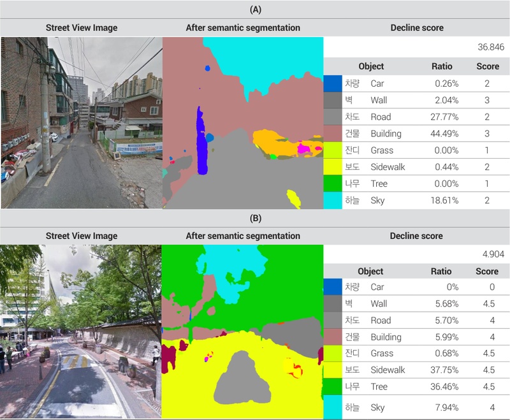Screen dimensions: 510x420
Task: Select the Sidewalk yellow swatch in panel B
Action: 333,370
